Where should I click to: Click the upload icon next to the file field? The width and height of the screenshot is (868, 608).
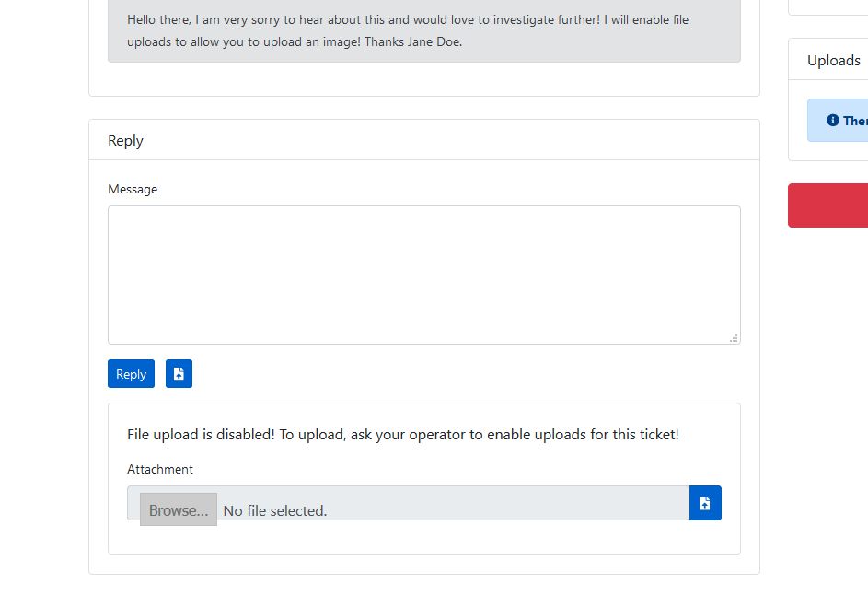(x=705, y=503)
